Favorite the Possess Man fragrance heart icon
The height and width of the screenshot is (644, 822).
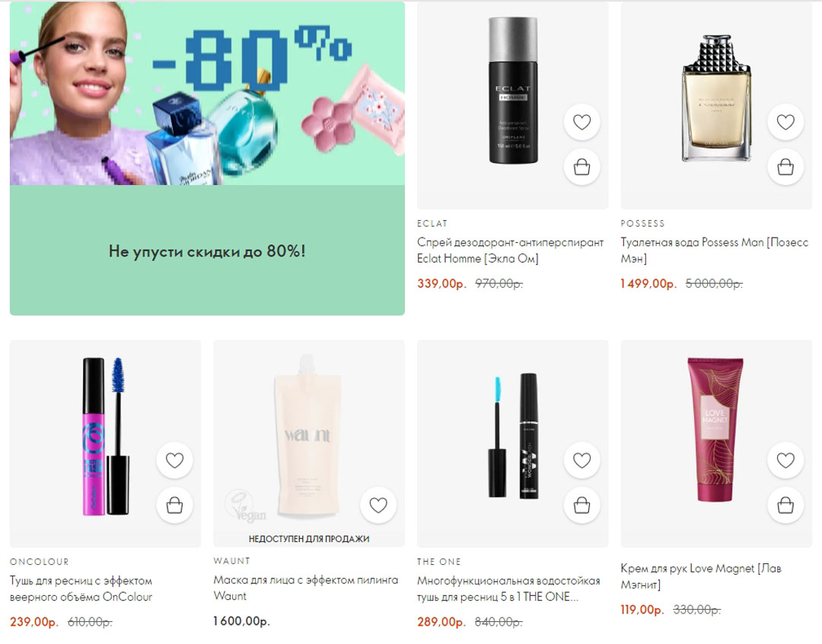[x=785, y=122]
